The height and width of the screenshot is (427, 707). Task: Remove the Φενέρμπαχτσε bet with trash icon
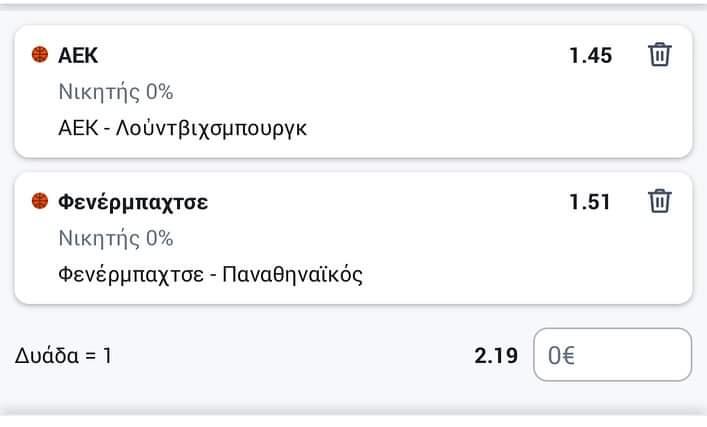(x=660, y=201)
